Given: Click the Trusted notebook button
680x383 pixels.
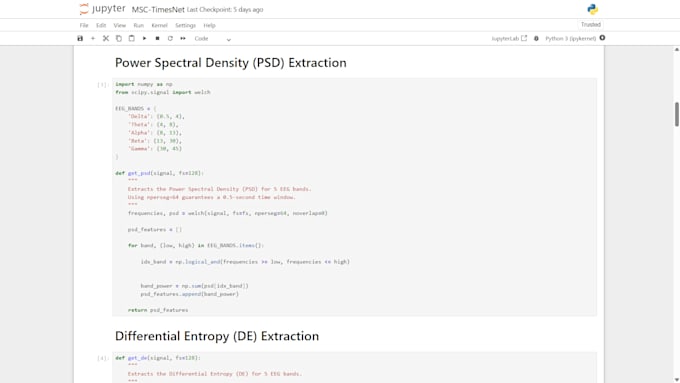Looking at the screenshot, I should (x=591, y=25).
